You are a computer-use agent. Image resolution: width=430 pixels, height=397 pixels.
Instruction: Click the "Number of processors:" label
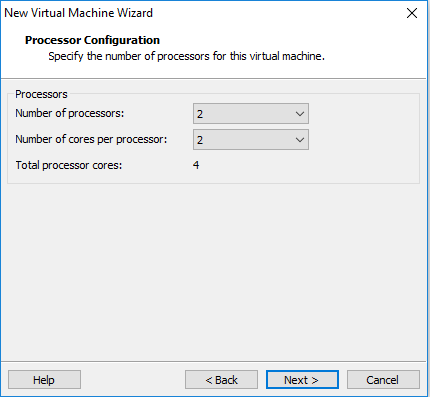coord(70,113)
